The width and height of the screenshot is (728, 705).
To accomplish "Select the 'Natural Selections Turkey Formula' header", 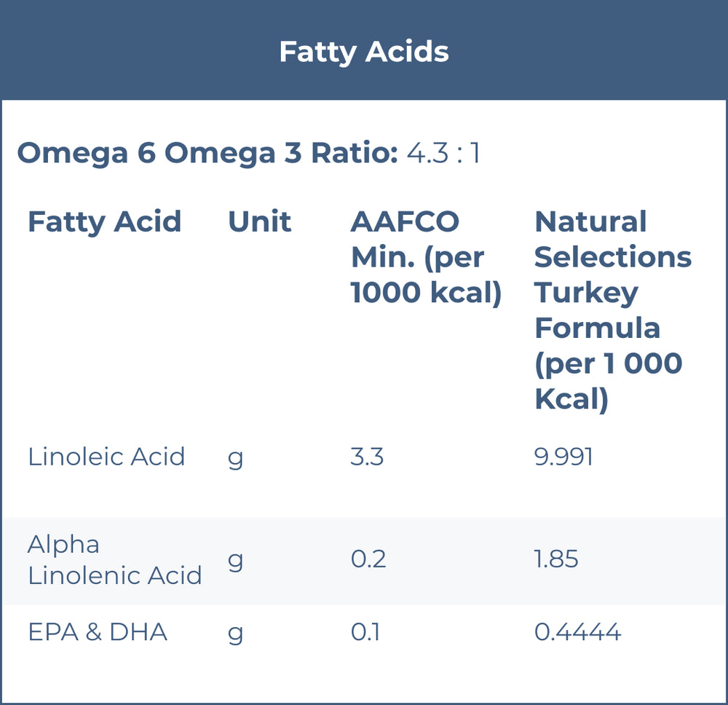I will click(x=612, y=310).
